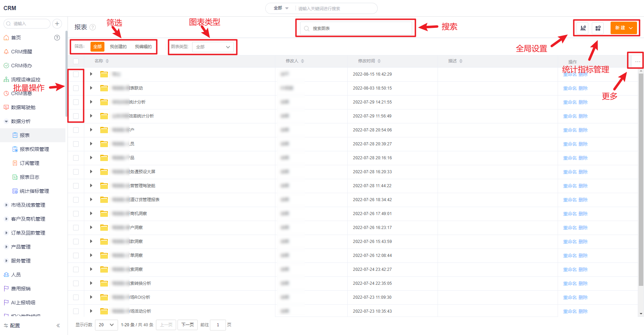Open 首页 home in sidebar

click(16, 38)
